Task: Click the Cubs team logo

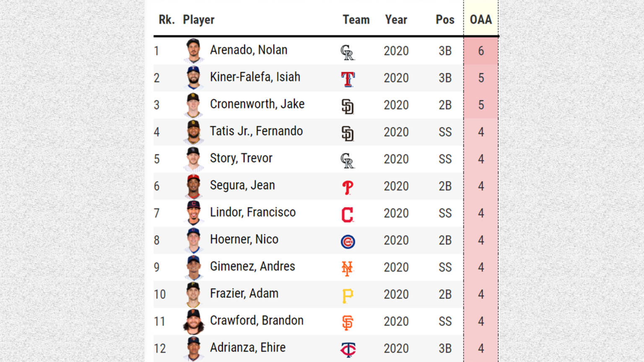Action: (x=348, y=242)
